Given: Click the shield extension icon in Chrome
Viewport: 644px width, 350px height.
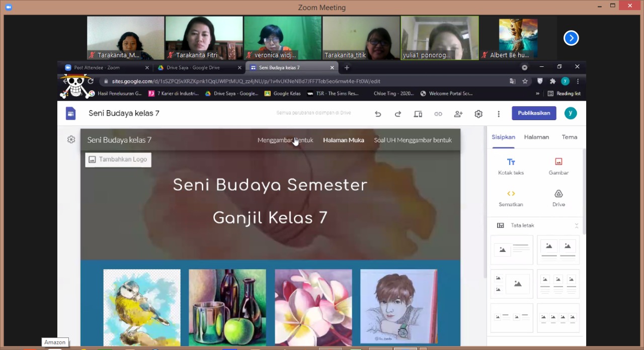Looking at the screenshot, I should click(540, 81).
